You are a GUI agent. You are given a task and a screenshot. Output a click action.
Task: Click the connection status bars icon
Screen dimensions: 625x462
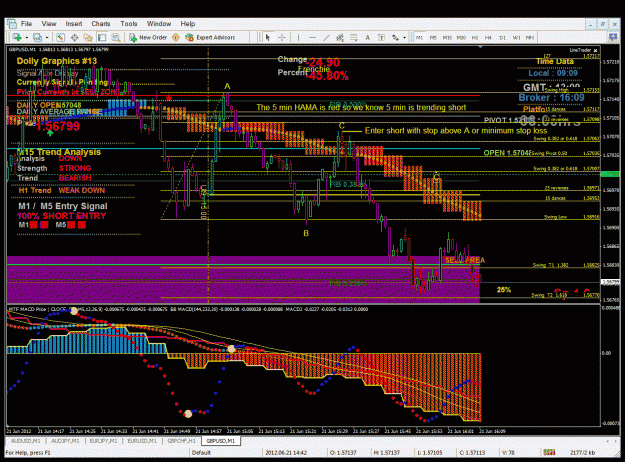coord(549,452)
